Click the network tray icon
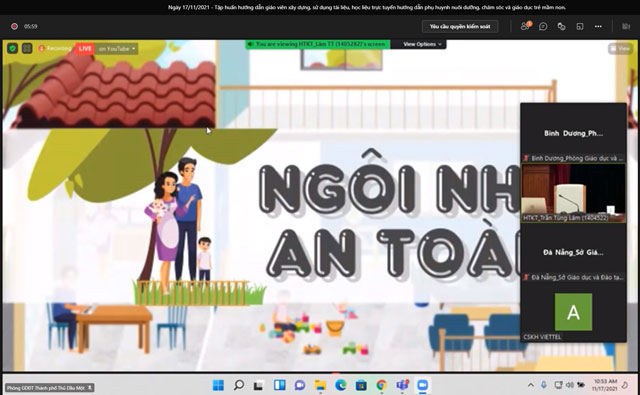This screenshot has width=640, height=395. [558, 385]
